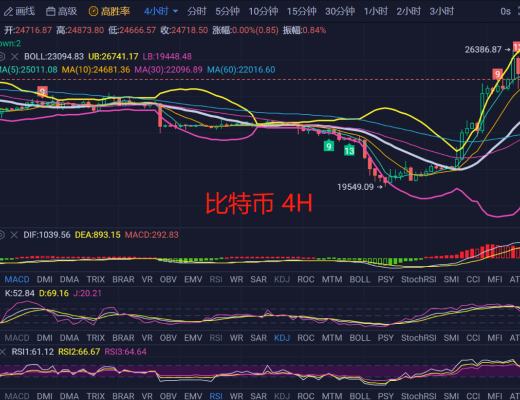Select DMI in the row with MACD highlighted

[x=44, y=279]
